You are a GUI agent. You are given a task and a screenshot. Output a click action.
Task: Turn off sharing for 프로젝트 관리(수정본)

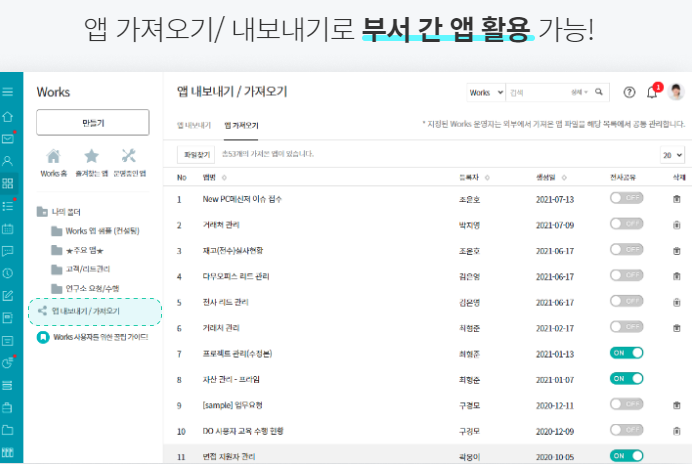tap(626, 353)
